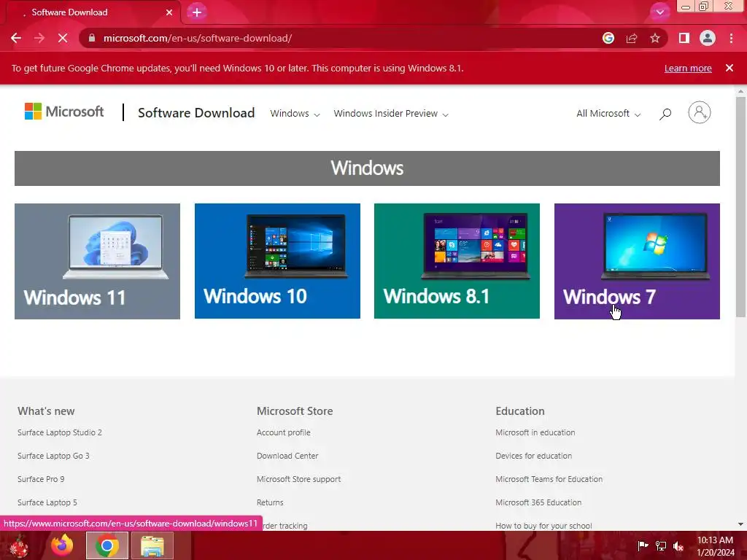Image resolution: width=747 pixels, height=560 pixels.
Task: Click the Action Center flag icon
Action: pyautogui.click(x=643, y=545)
